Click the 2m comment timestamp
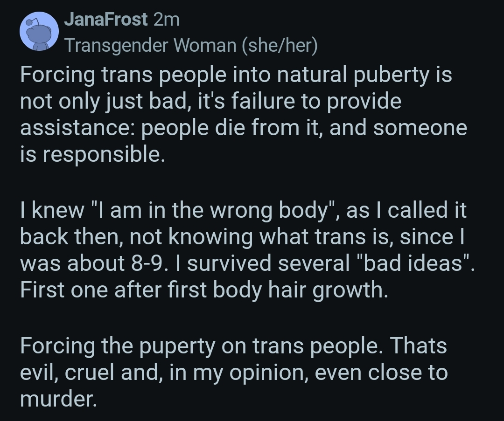 (166, 20)
